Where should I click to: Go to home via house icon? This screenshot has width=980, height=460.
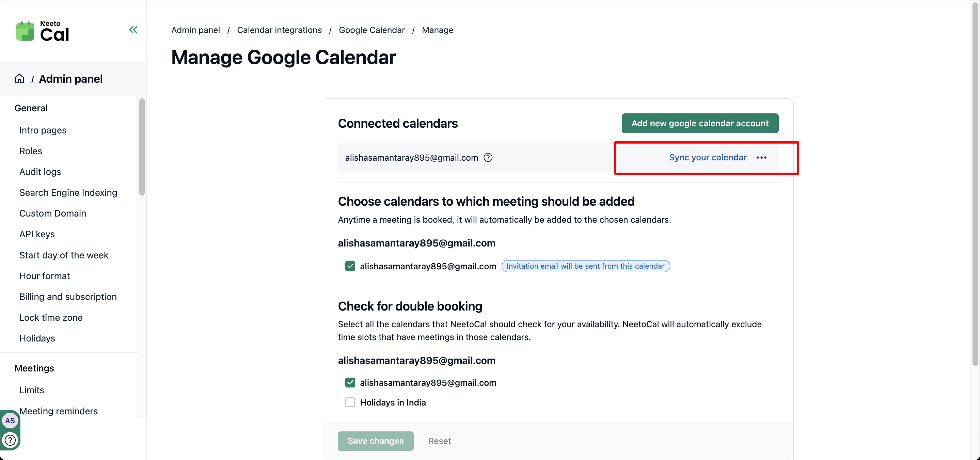pyautogui.click(x=19, y=79)
